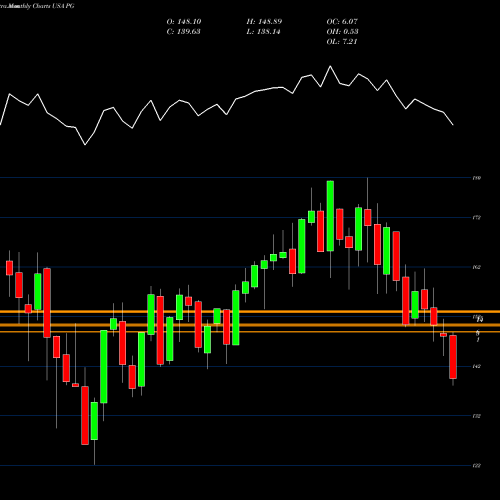Click the 122 price axis label
This screenshot has height=500, width=500.
pyautogui.click(x=477, y=465)
